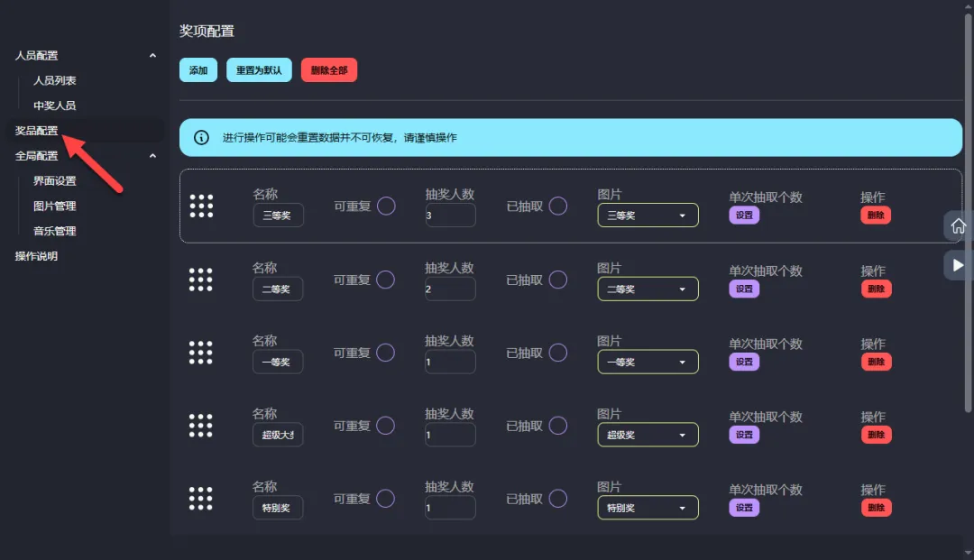
Task: Toggle 已抽取 for the 二等奖 prize
Action: point(558,280)
